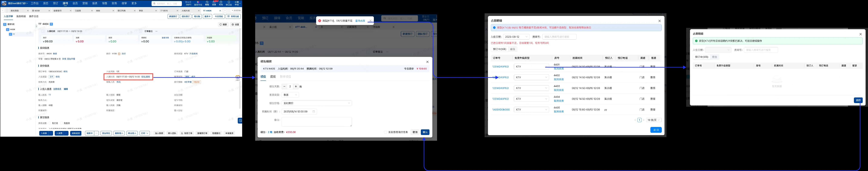868x171 pixels.
Task: Click the 结账退房 button
Action: 76,133
